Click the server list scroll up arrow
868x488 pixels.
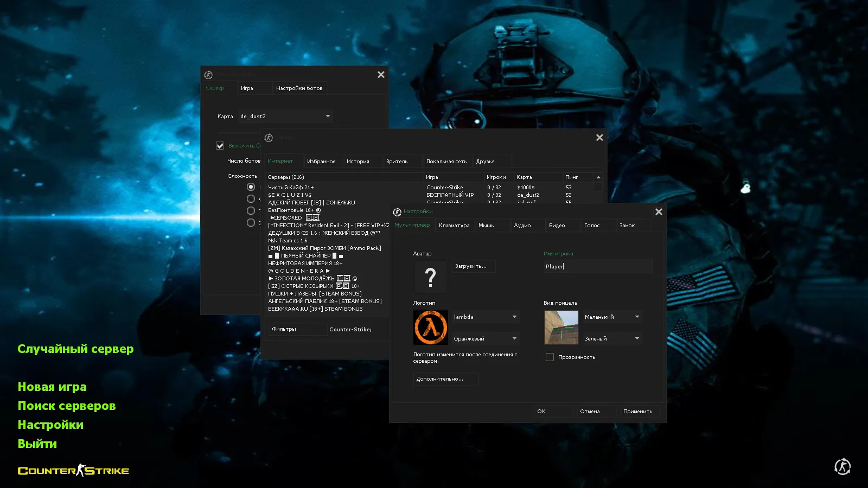point(598,177)
